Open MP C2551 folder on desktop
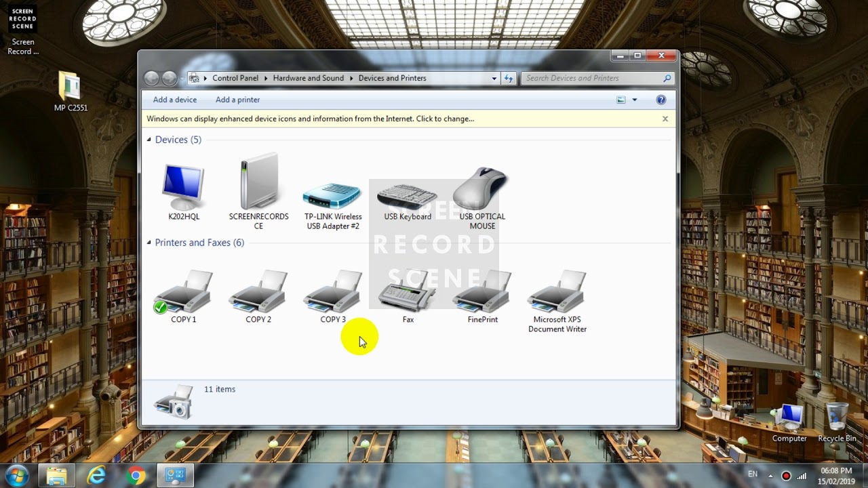 pos(70,91)
